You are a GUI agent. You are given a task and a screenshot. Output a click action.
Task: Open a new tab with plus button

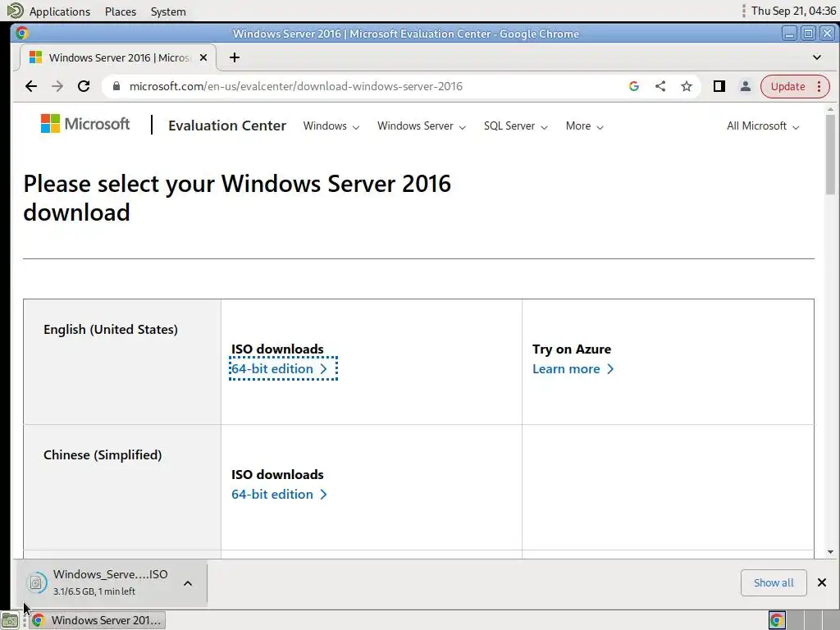pyautogui.click(x=234, y=57)
